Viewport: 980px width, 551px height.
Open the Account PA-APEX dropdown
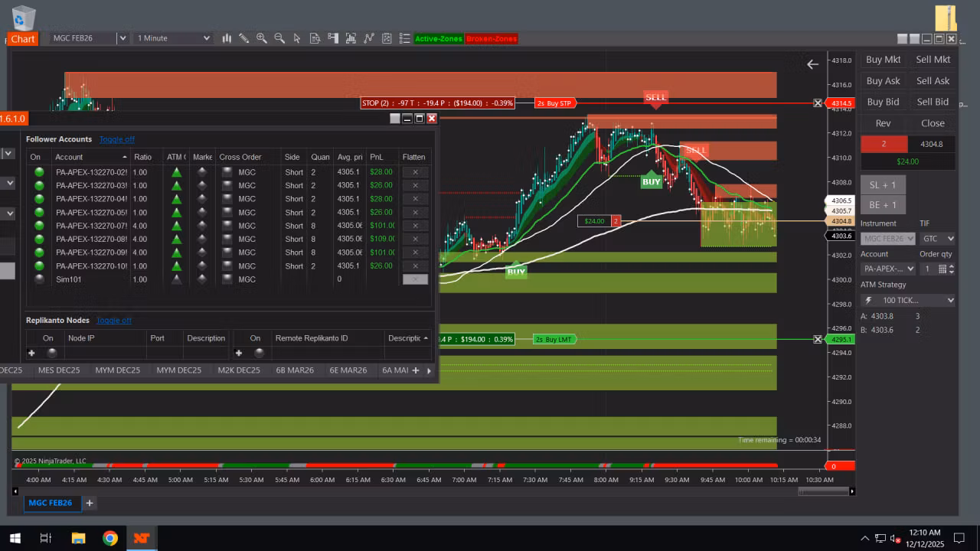click(887, 269)
